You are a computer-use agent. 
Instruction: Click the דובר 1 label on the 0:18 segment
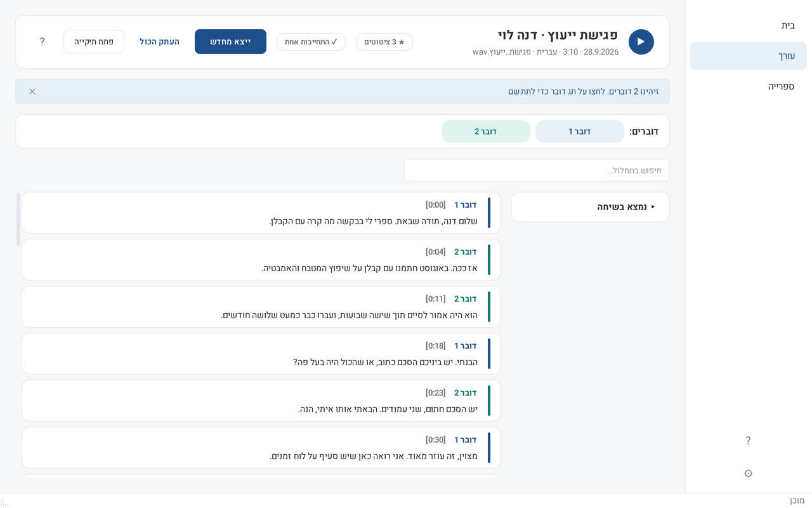click(x=465, y=346)
